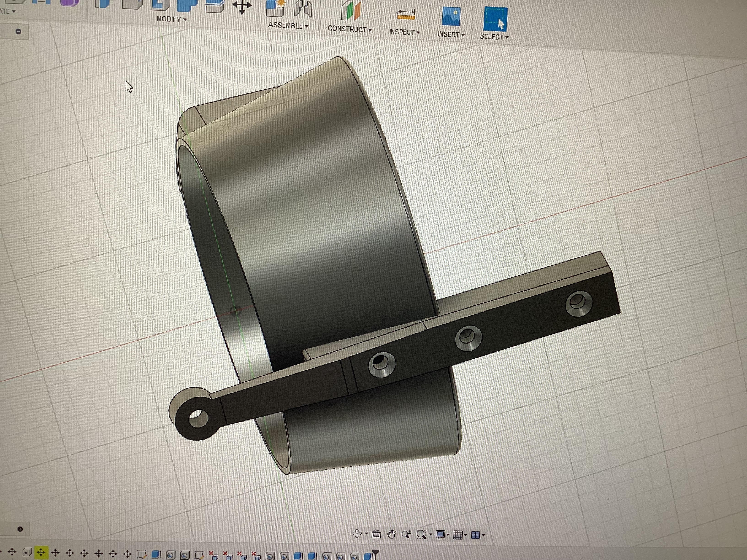Click the Insert image icon above INSERT
The height and width of the screenshot is (560, 747).
pos(451,16)
